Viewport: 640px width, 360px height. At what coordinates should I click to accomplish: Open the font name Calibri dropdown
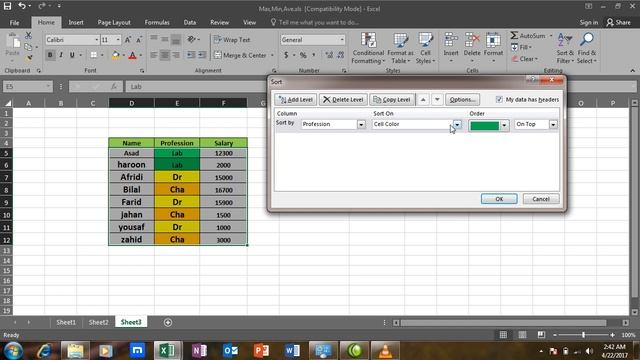(97, 40)
